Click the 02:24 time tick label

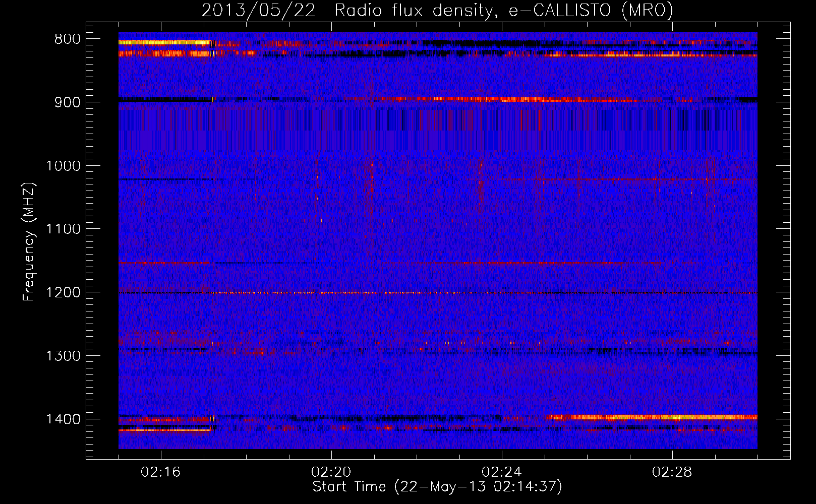coord(502,472)
